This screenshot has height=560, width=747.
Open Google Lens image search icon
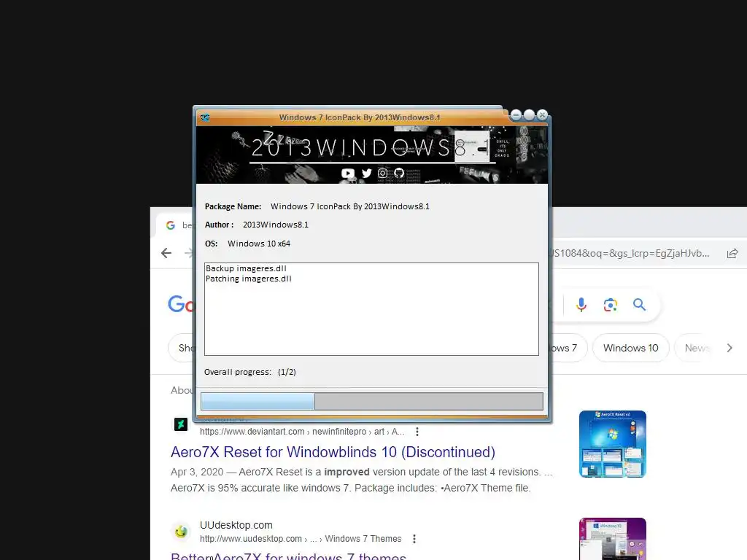tap(611, 305)
